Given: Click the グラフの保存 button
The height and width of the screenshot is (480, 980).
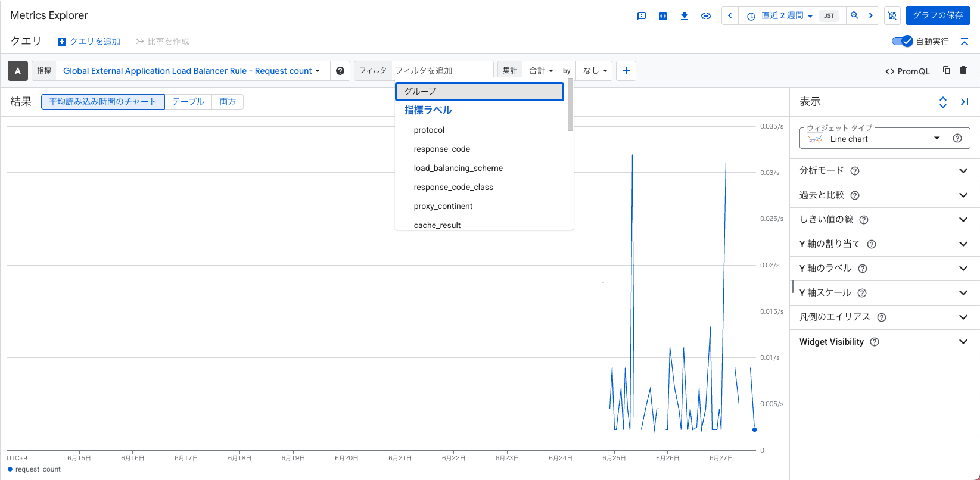Looking at the screenshot, I should pyautogui.click(x=938, y=15).
